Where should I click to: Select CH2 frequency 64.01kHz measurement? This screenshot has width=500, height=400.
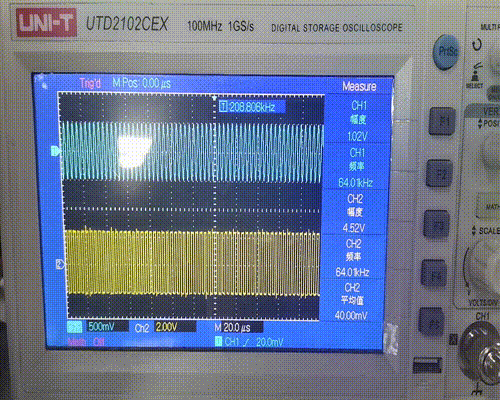(x=353, y=257)
